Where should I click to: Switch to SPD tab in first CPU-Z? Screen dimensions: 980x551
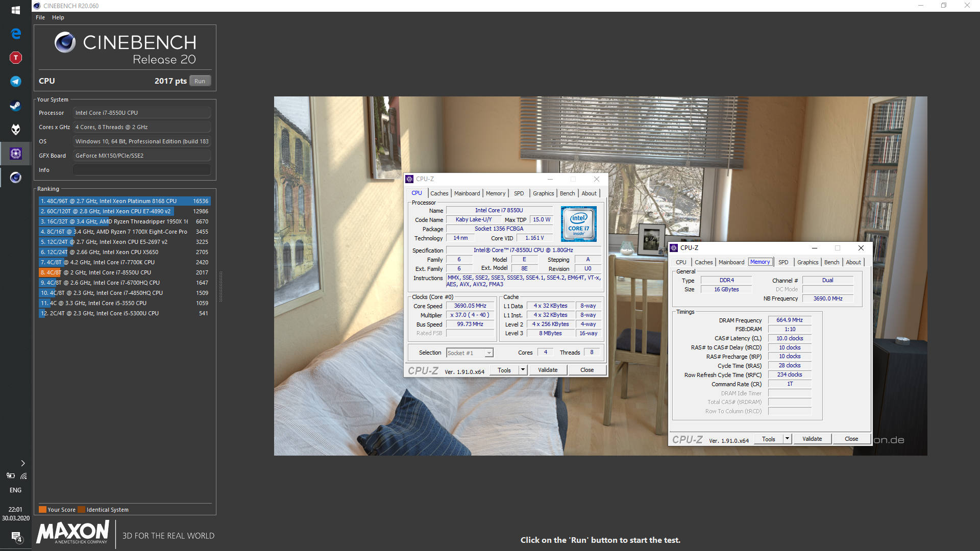pyautogui.click(x=519, y=193)
